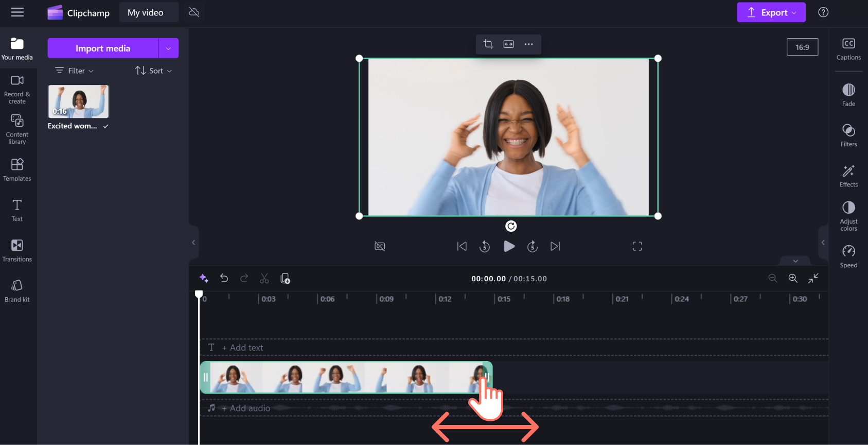Enter fullscreen preview mode
The width and height of the screenshot is (868, 445).
click(x=637, y=246)
